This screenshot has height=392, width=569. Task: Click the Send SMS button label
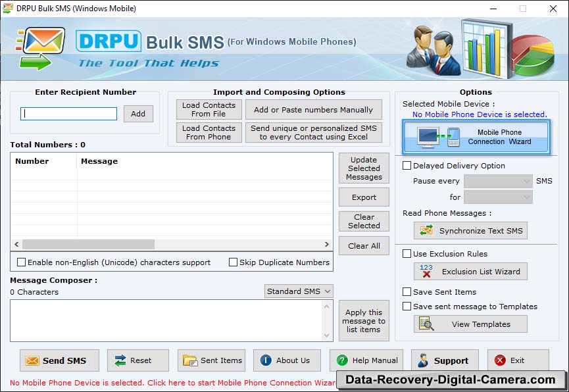click(64, 360)
